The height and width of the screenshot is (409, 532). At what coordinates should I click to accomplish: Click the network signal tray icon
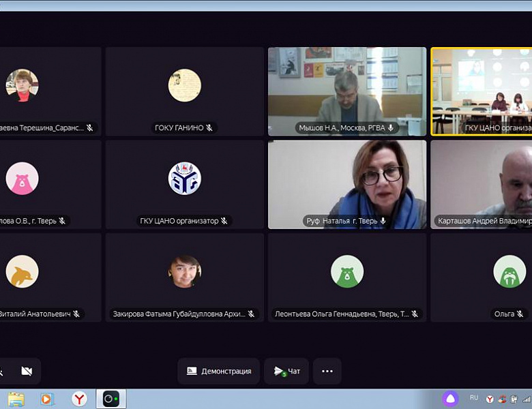pyautogui.click(x=527, y=399)
